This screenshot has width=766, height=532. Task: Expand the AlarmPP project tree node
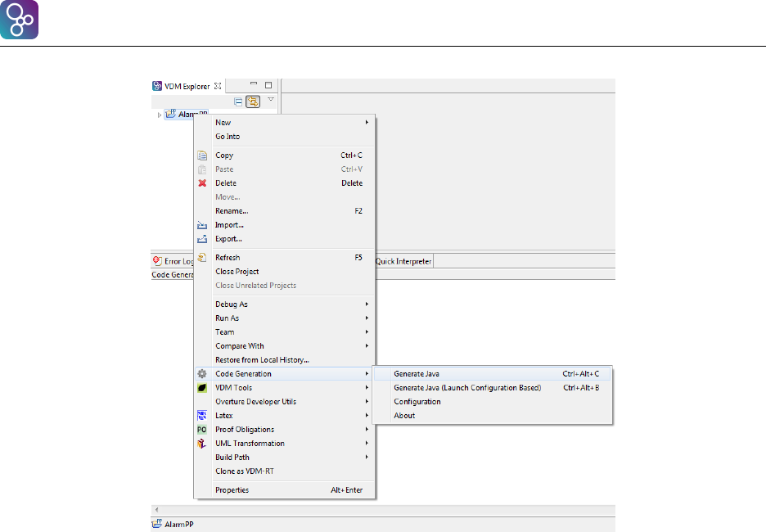pos(160,115)
